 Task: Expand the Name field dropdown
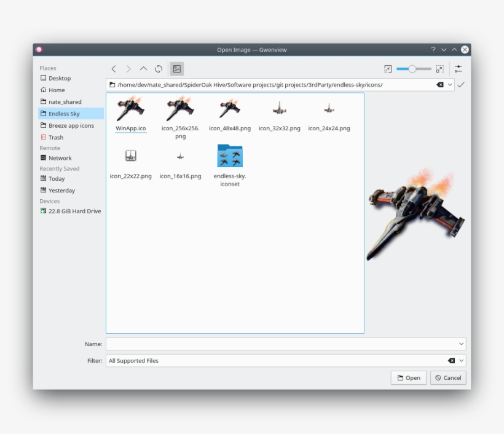pos(461,344)
